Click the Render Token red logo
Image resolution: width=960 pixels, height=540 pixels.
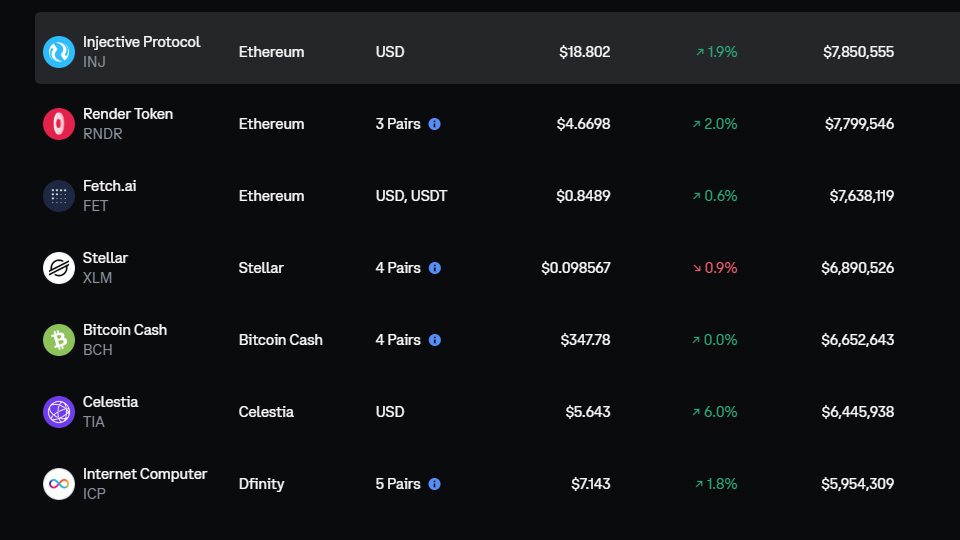tap(59, 124)
